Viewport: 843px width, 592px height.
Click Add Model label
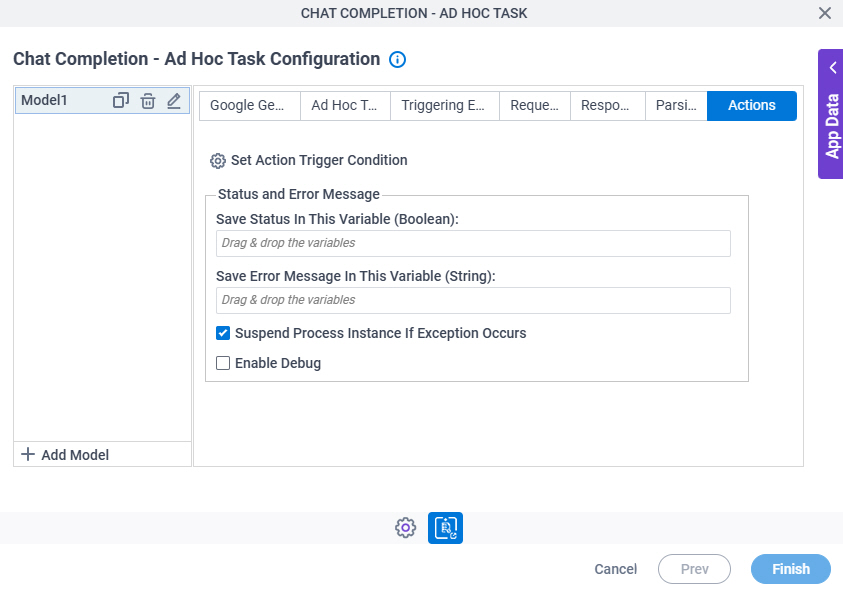tap(75, 455)
